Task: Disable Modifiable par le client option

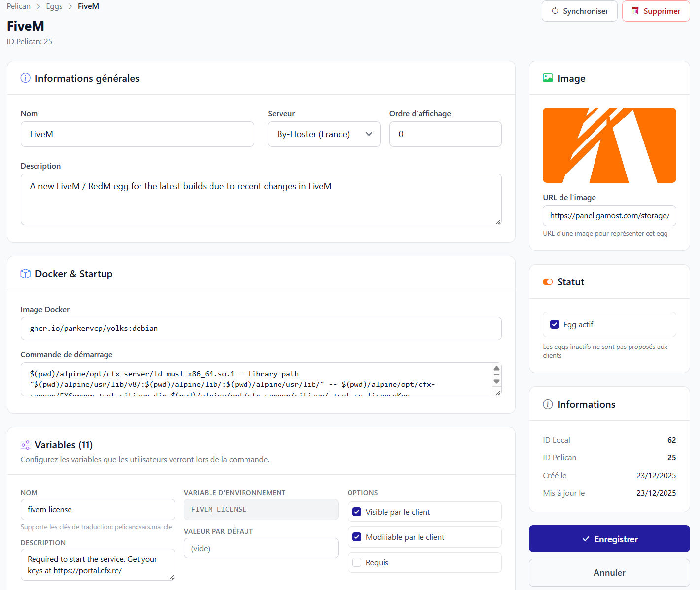Action: [357, 537]
